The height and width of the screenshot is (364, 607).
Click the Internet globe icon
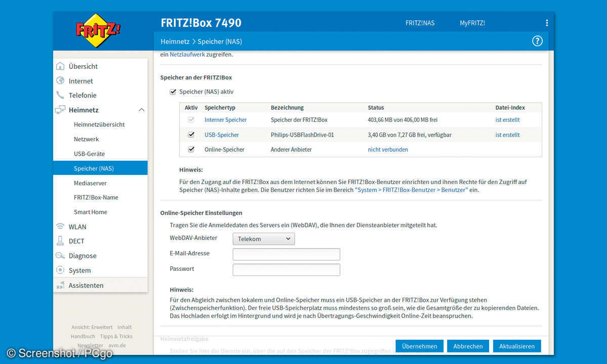coord(60,81)
